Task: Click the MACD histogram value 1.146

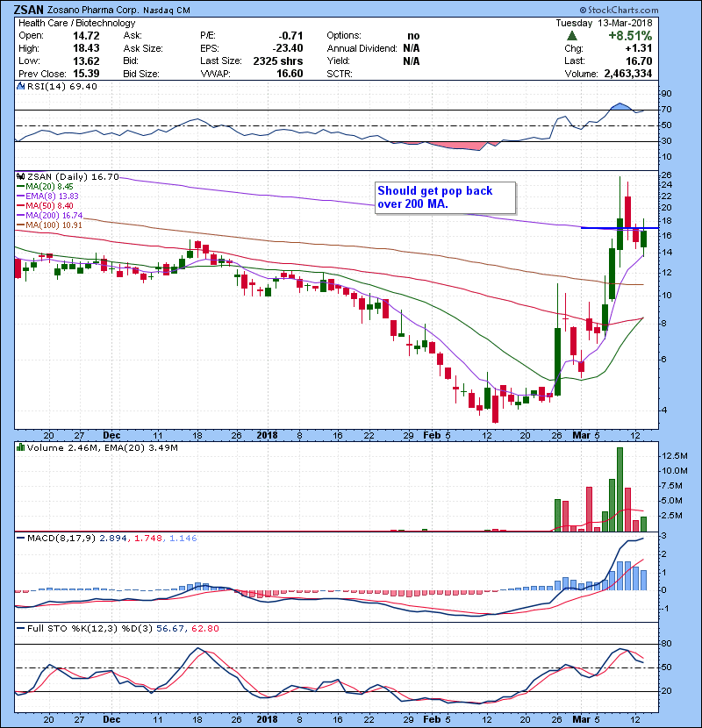Action: (x=183, y=539)
